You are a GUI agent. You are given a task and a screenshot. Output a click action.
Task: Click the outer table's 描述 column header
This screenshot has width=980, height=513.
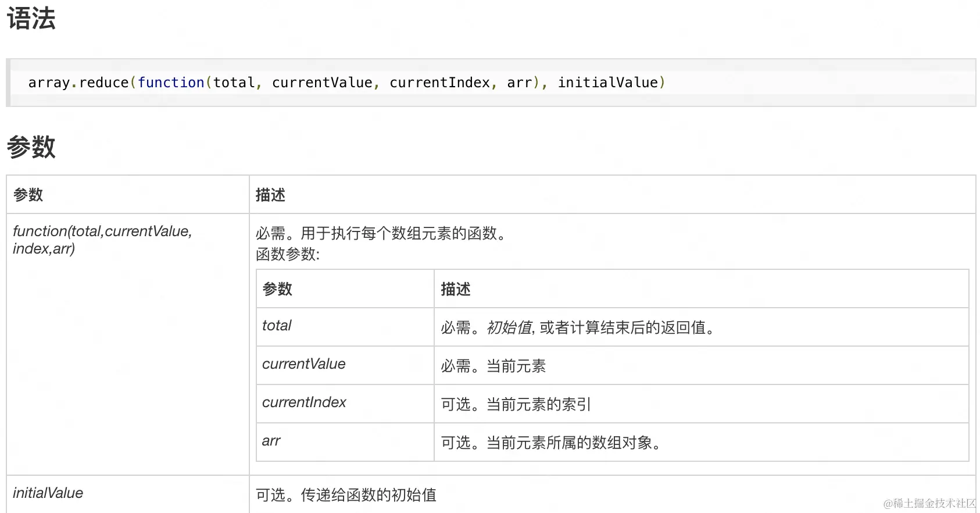click(x=271, y=195)
